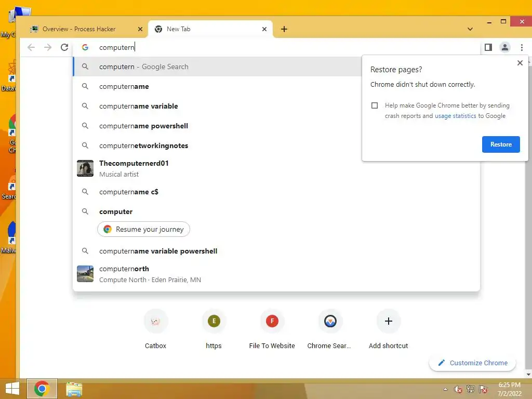The image size is (532, 399).
Task: Choose 'computername variable' suggestion
Action: [217, 106]
